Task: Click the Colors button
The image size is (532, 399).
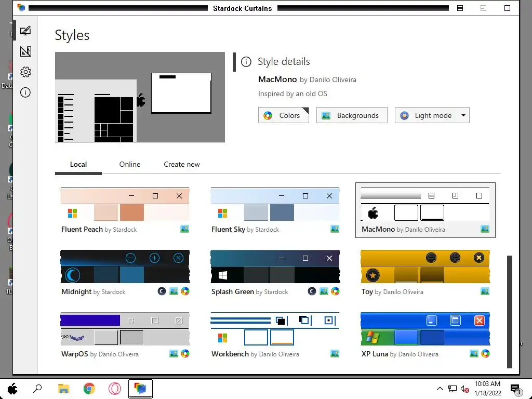Action: (283, 115)
